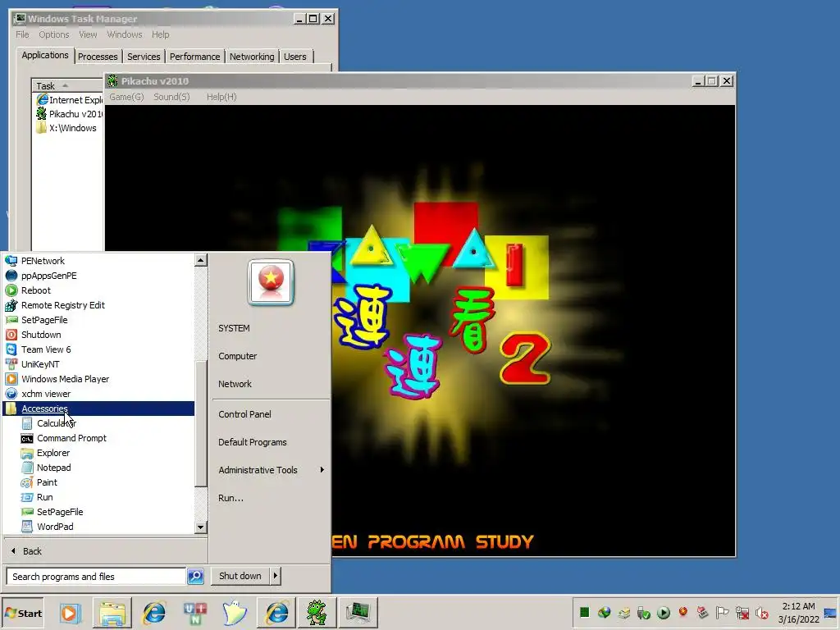The width and height of the screenshot is (840, 630).
Task: Open Task Manager's Options menu
Action: tap(53, 34)
